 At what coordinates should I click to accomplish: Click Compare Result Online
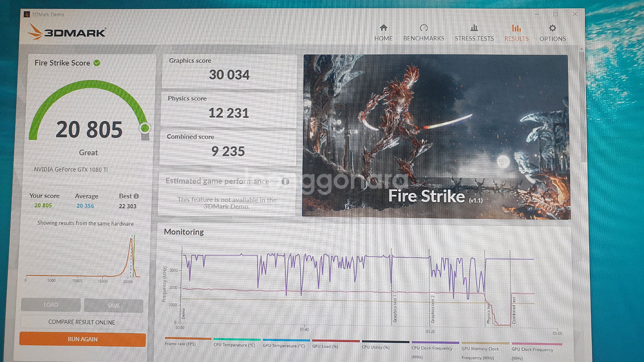(x=82, y=322)
